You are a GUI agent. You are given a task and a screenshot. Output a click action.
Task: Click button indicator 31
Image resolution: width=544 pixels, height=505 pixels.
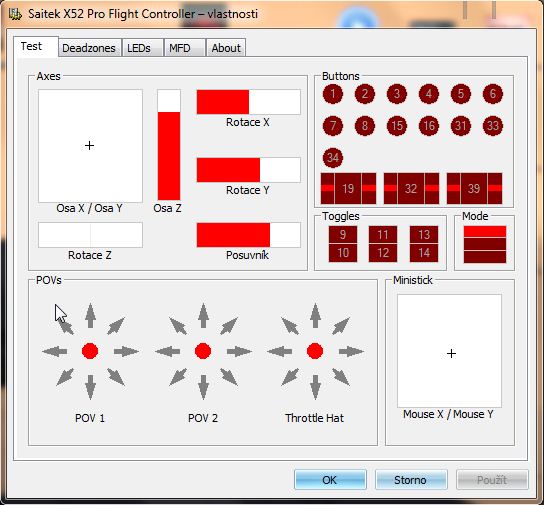[x=461, y=126]
